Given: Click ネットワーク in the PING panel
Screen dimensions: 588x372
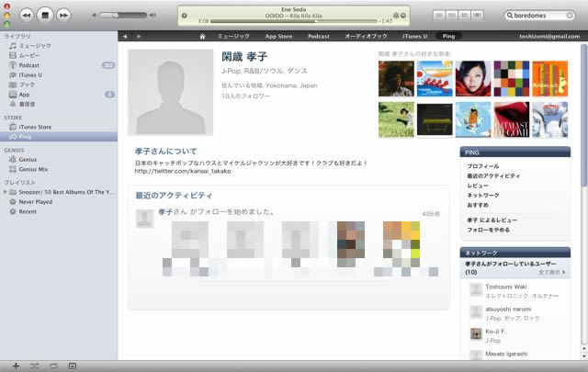Looking at the screenshot, I should tap(483, 196).
